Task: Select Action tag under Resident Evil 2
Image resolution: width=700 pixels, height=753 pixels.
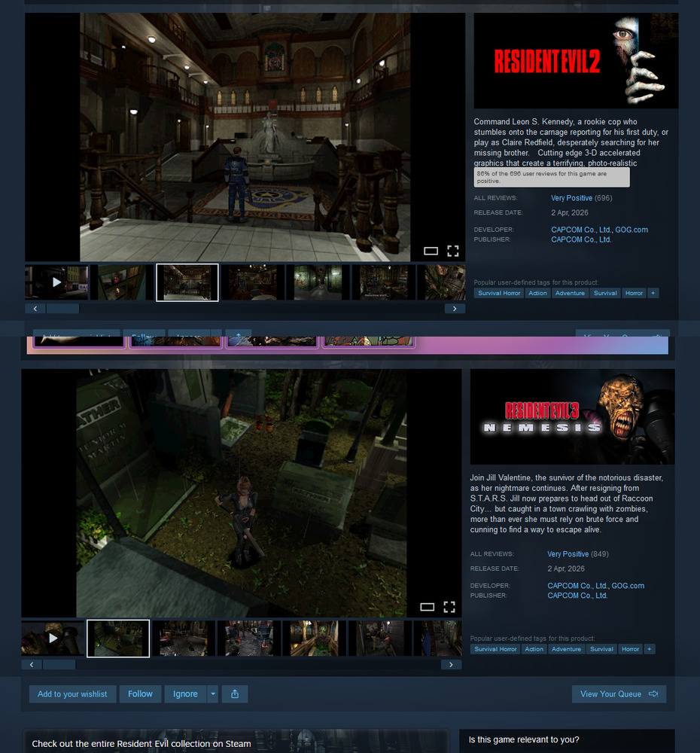Action: point(537,293)
